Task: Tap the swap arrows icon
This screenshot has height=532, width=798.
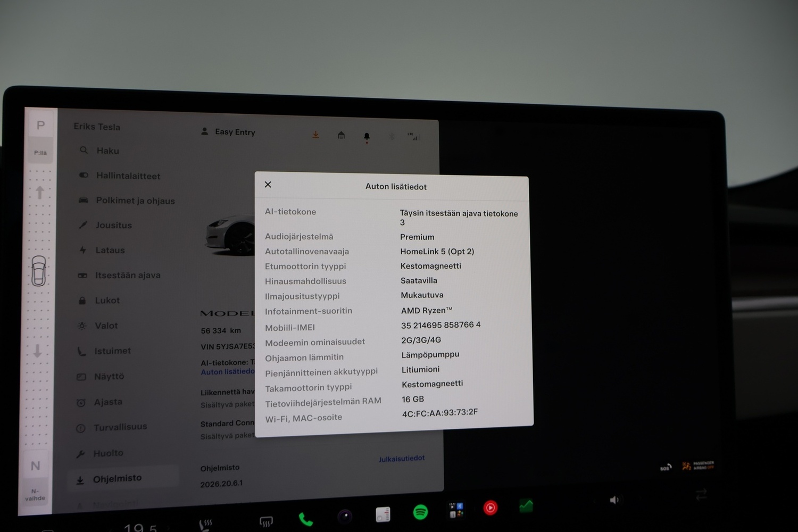Action: tap(701, 494)
